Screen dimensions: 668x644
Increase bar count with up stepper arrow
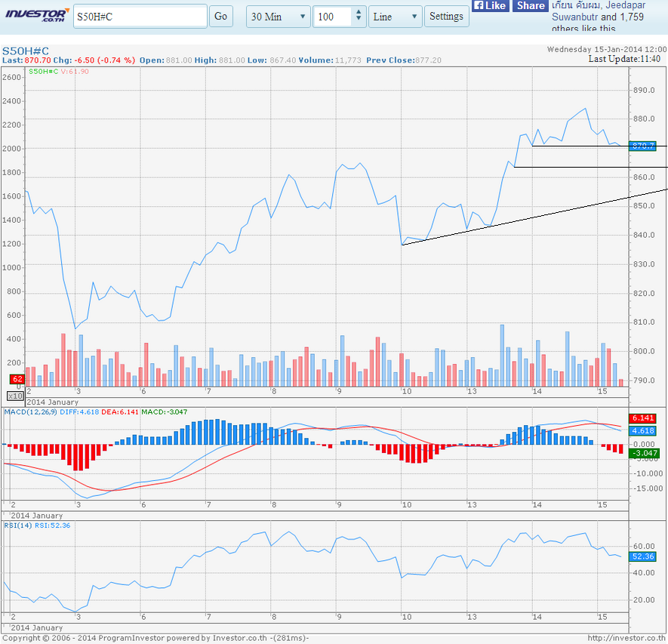[x=359, y=12]
